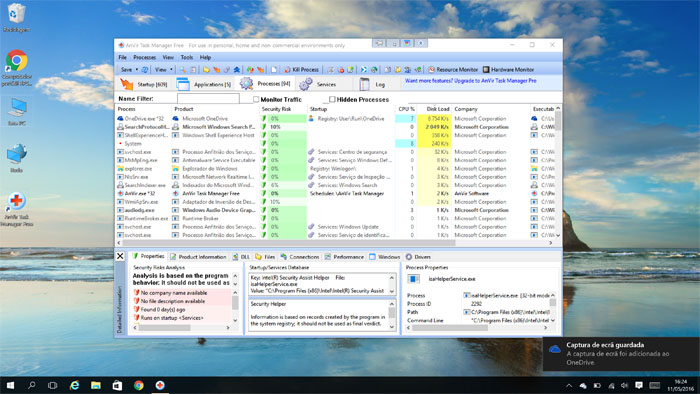
Task: Close the detailed information panel with X
Action: [x=120, y=256]
